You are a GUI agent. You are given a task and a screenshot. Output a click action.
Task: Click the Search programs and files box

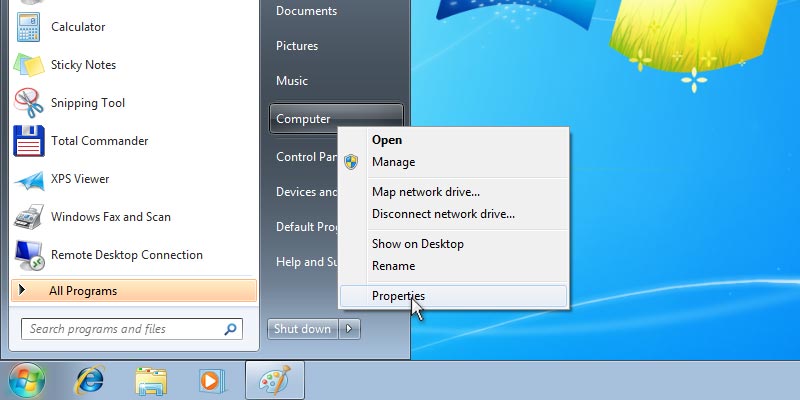coord(123,329)
